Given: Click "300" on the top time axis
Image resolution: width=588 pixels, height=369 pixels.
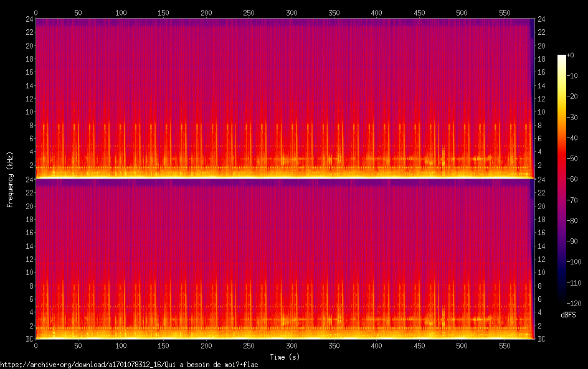Looking at the screenshot, I should [292, 12].
